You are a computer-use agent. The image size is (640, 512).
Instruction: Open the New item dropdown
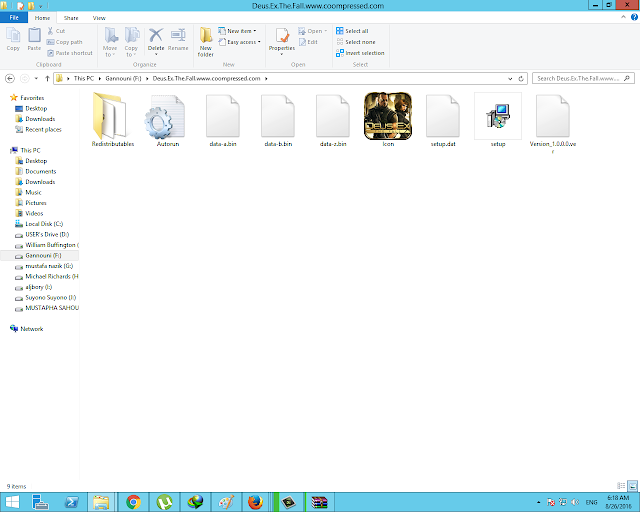coord(237,31)
